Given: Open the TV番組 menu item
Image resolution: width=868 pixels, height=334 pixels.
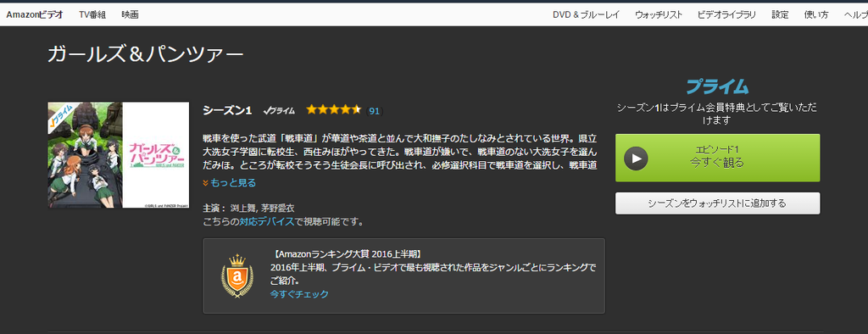Looking at the screenshot, I should 92,15.
